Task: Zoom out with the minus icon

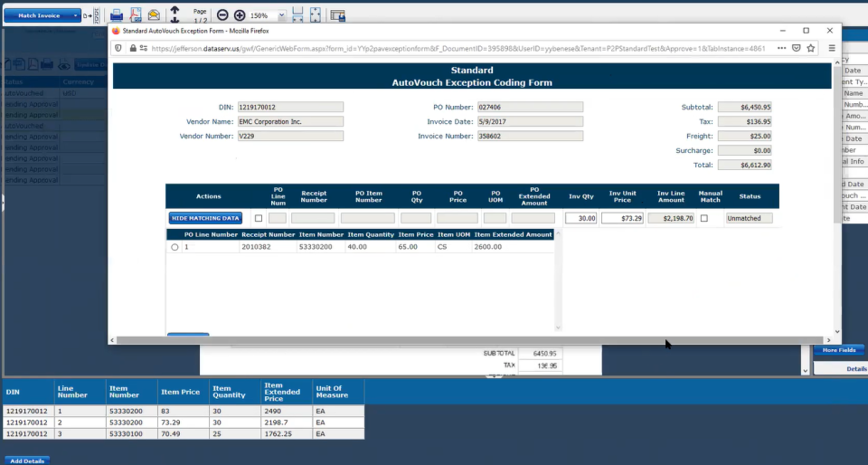Action: pyautogui.click(x=222, y=15)
